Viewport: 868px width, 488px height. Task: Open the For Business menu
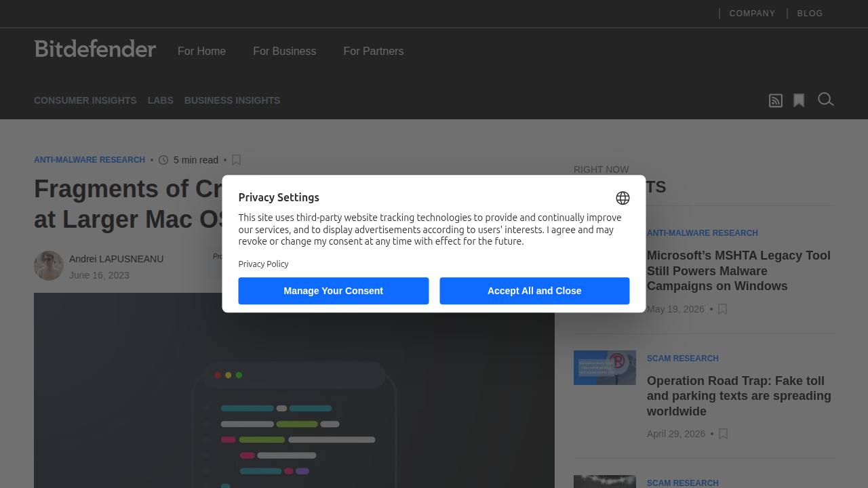[x=284, y=51]
